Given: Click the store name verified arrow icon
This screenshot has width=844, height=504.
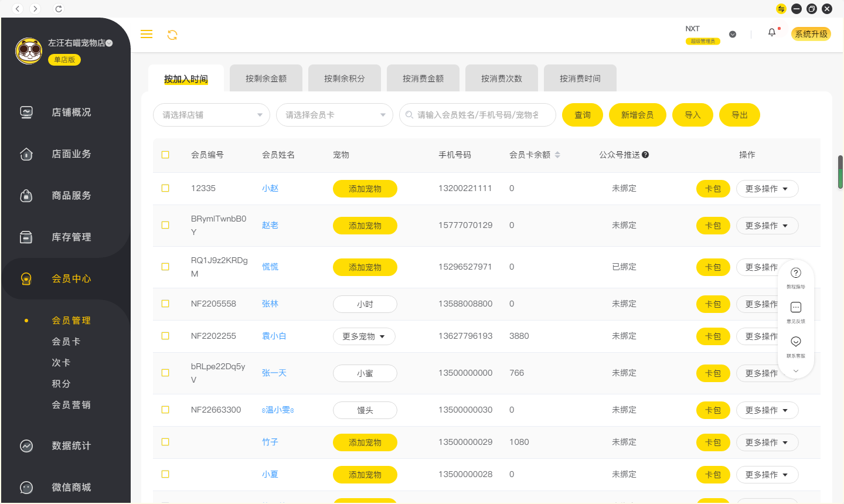Looking at the screenshot, I should pos(110,43).
